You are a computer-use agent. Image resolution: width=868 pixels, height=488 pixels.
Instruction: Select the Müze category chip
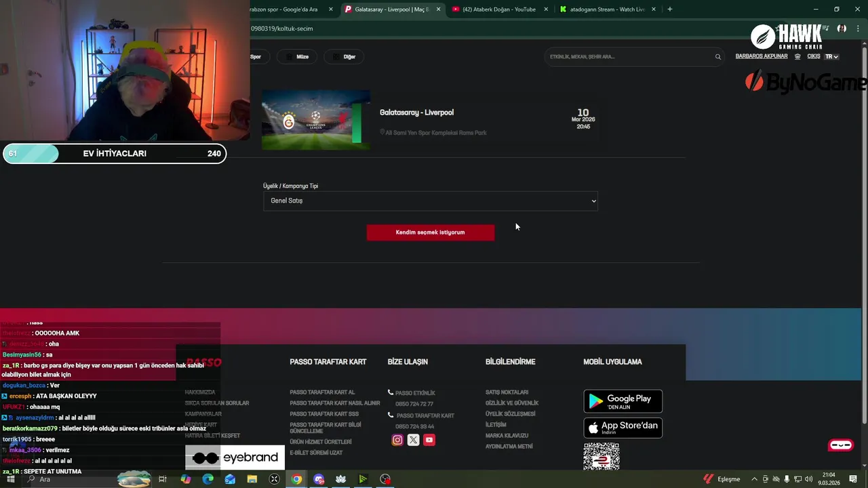(298, 57)
